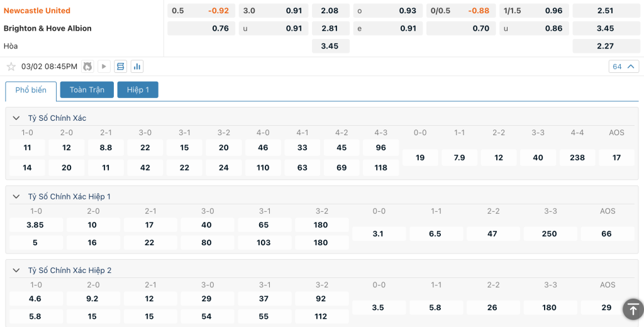Choose full-match 2-1 score odds 8.8
The height and width of the screenshot is (327, 644).
(x=106, y=148)
